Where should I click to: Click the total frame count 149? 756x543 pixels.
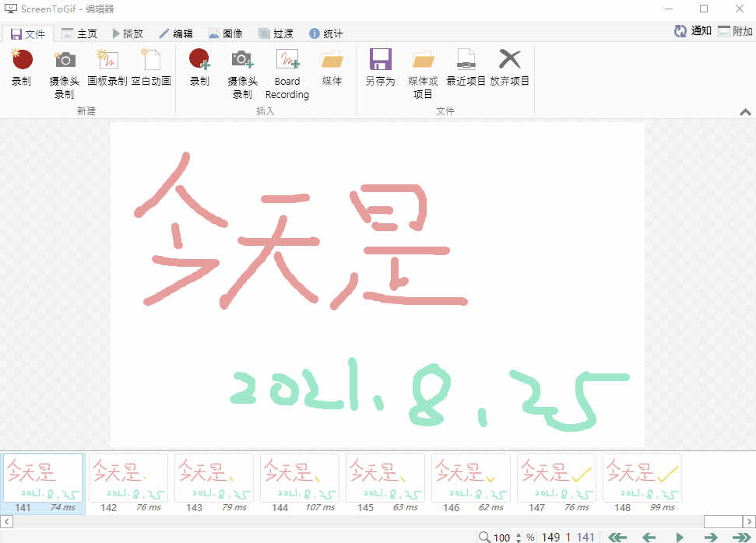point(550,538)
